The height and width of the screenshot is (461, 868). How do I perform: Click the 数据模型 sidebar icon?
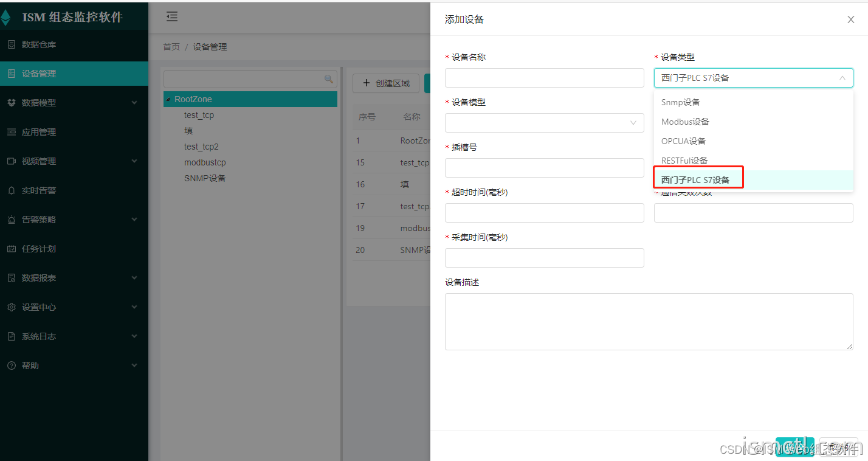[x=11, y=103]
